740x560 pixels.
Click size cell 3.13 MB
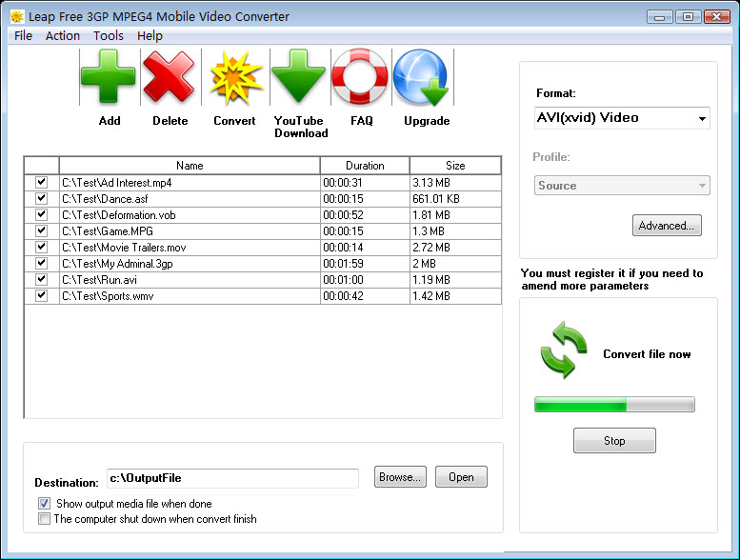coord(455,183)
